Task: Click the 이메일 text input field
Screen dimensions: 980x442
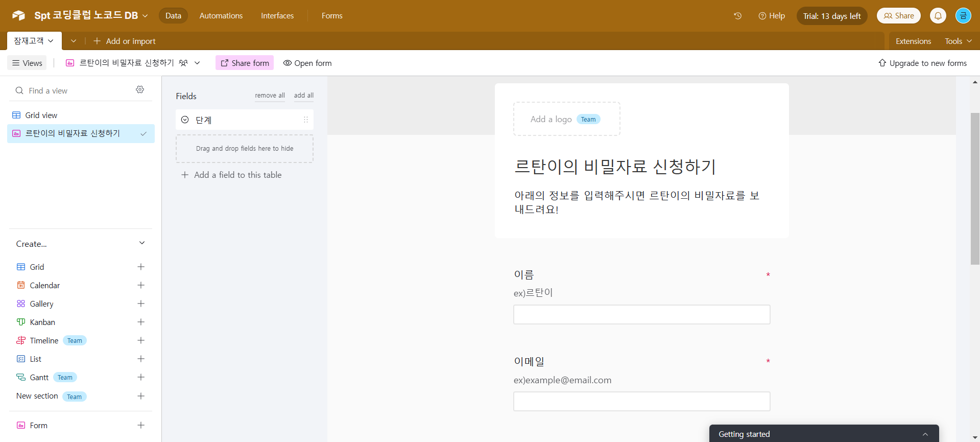Action: click(x=642, y=402)
